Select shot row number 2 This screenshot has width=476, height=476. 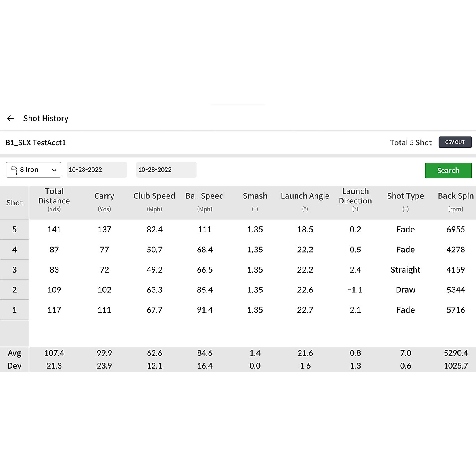[x=15, y=290]
